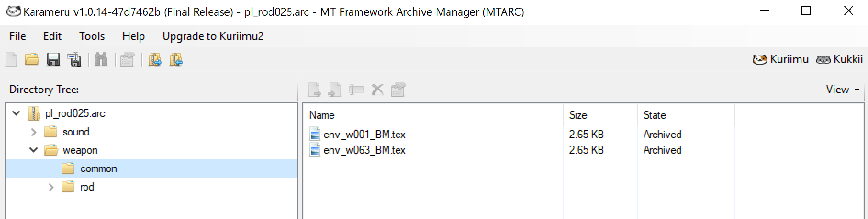The height and width of the screenshot is (219, 868).
Task: Click the Extract file icon above the list
Action: [314, 90]
